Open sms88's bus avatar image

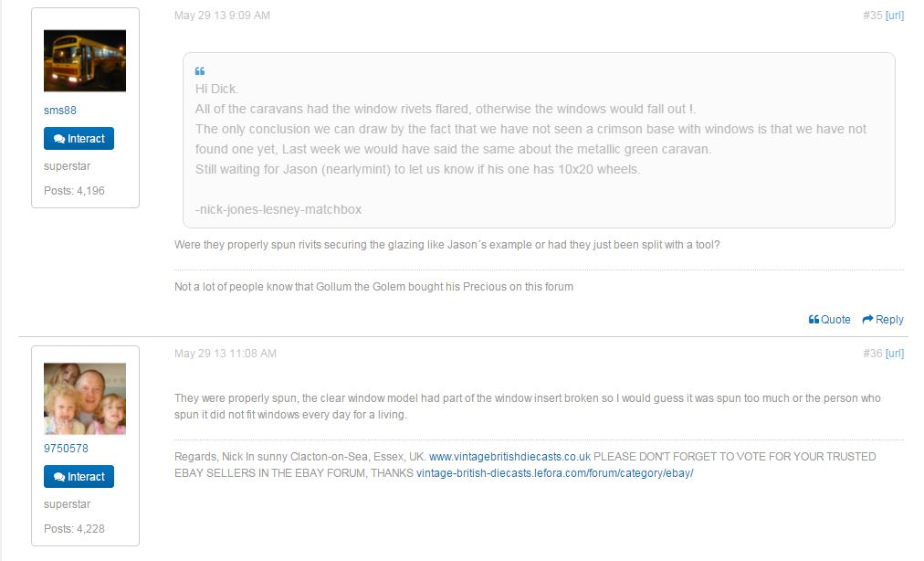(x=85, y=60)
